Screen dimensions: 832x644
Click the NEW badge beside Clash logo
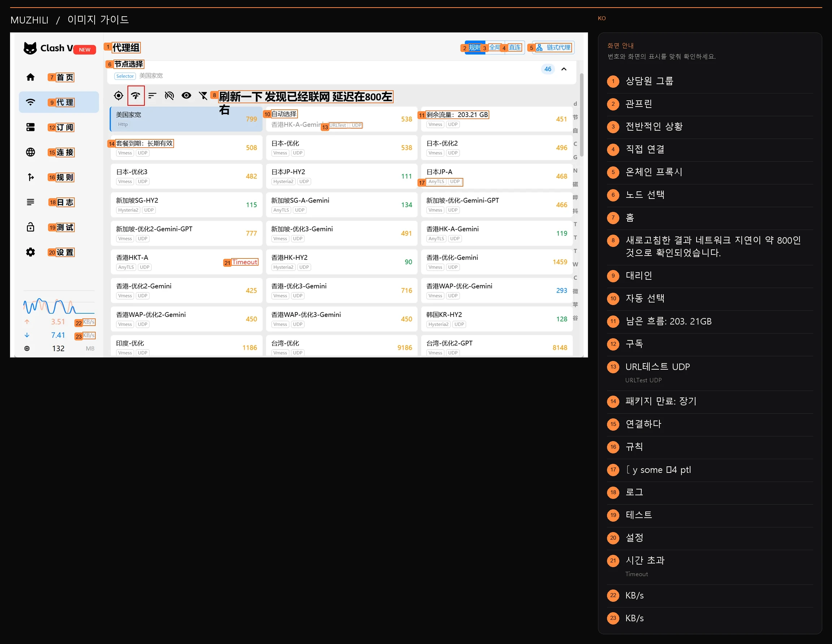pyautogui.click(x=84, y=49)
